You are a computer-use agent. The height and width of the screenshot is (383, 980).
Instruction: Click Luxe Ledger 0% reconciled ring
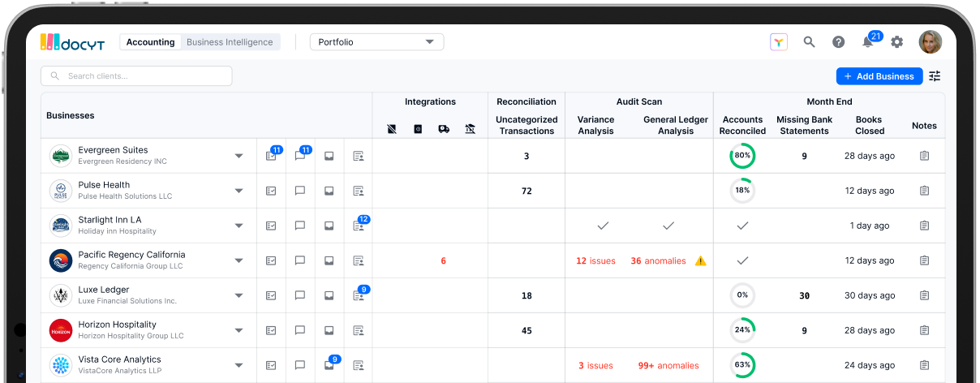pos(742,295)
